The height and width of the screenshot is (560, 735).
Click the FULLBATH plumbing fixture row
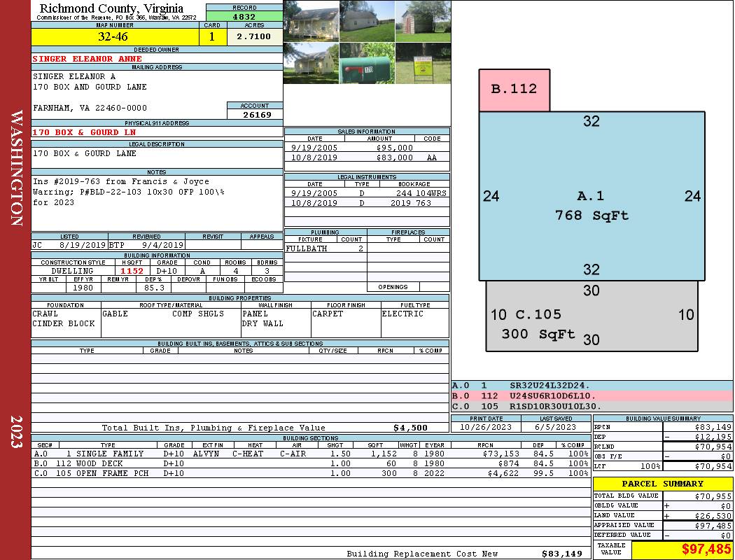[x=325, y=248]
